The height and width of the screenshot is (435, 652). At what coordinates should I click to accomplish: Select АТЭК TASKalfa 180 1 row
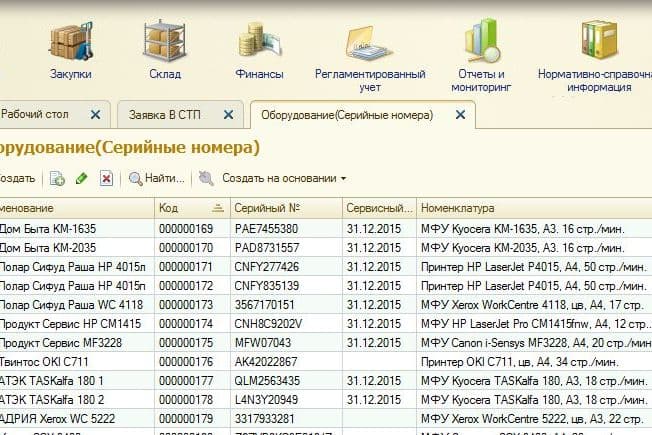326,381
